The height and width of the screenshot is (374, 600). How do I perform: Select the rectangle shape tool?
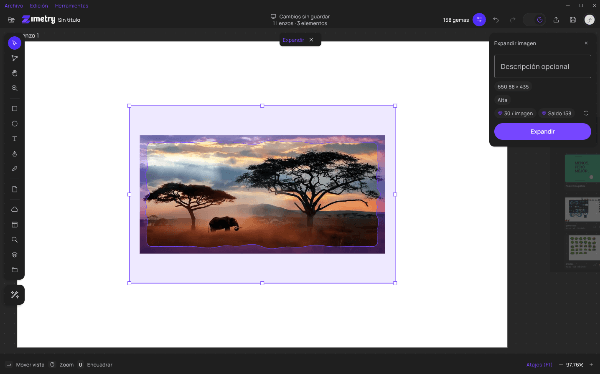tap(15, 109)
